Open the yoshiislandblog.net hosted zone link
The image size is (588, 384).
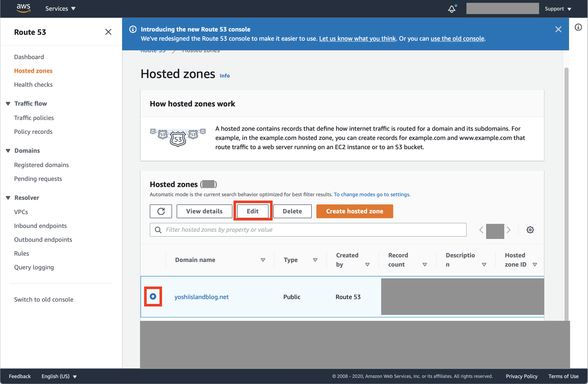coord(201,297)
